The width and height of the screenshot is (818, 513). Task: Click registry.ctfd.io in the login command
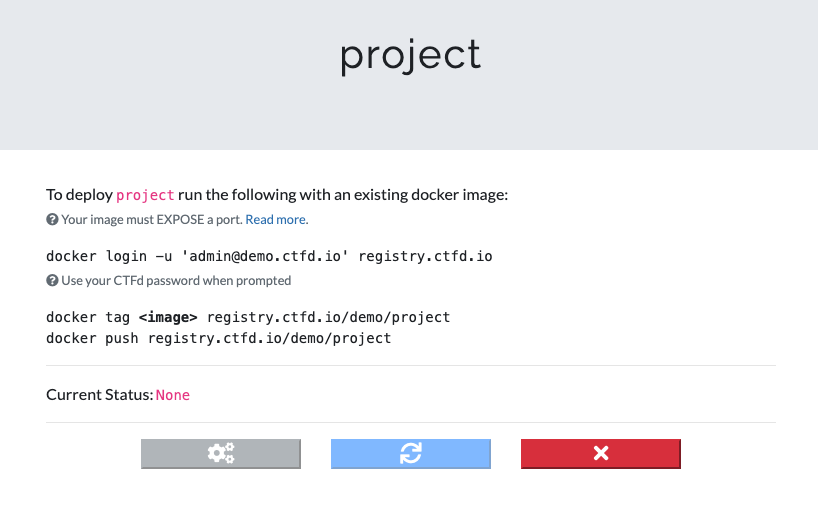[425, 257]
